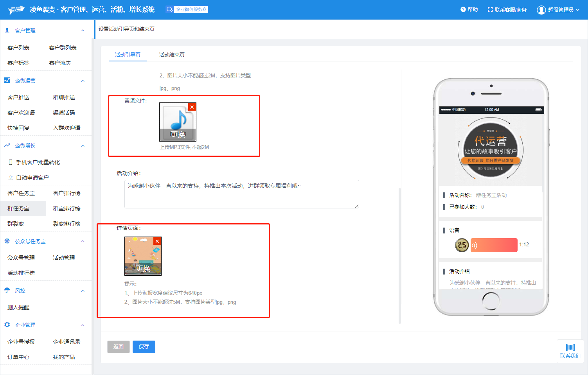The width and height of the screenshot is (588, 375).
Task: Delete the detail page poster image
Action: [157, 241]
